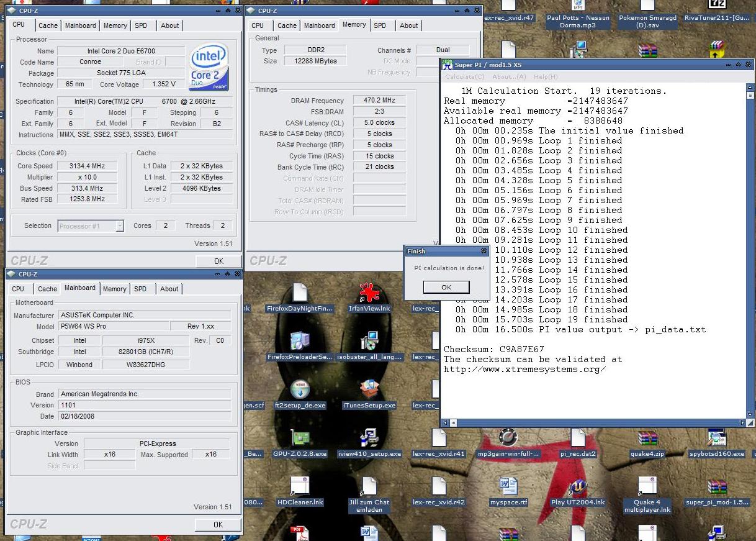Close the Finish dialog with its X

pyautogui.click(x=484, y=252)
